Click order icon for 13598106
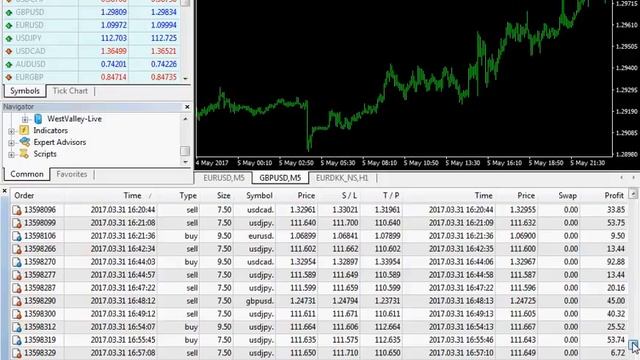Viewport: 640px width, 360px height. click(17, 236)
